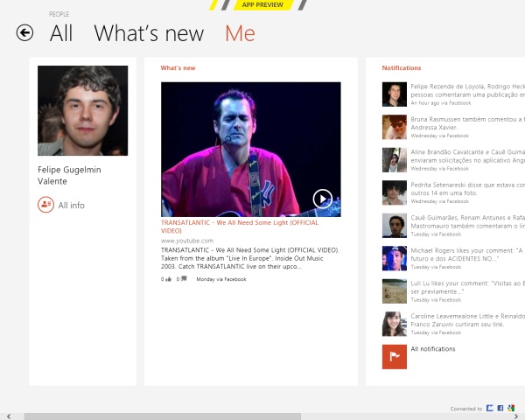This screenshot has height=420, width=525.
Task: Click the Facebook connected account icon
Action: pyautogui.click(x=500, y=408)
